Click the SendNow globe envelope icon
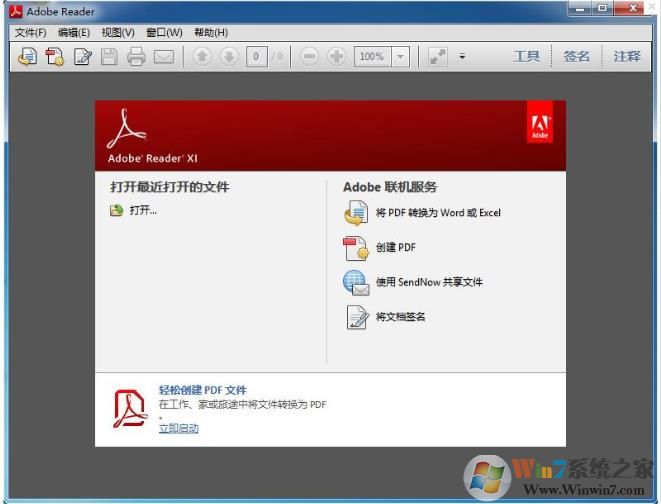The height and width of the screenshot is (504, 661). click(x=356, y=282)
